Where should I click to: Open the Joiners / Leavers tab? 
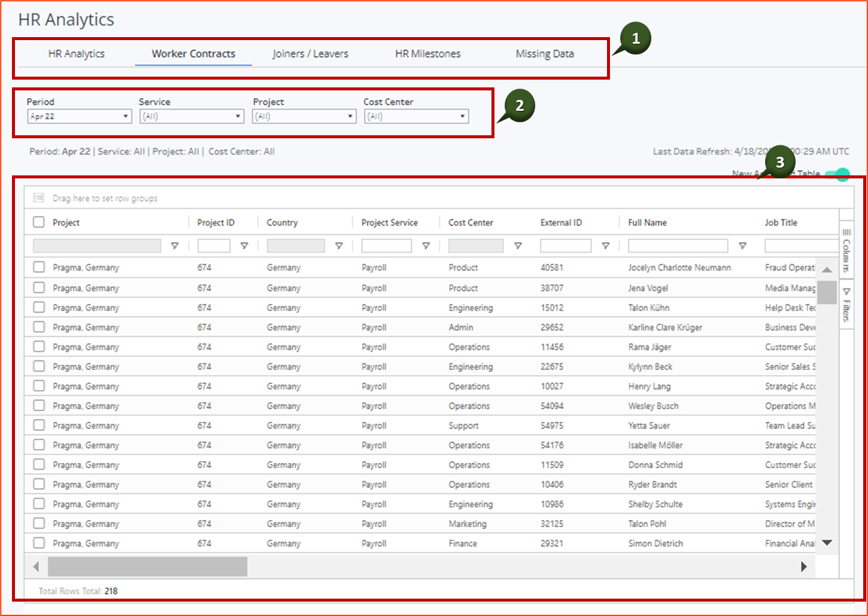click(310, 54)
